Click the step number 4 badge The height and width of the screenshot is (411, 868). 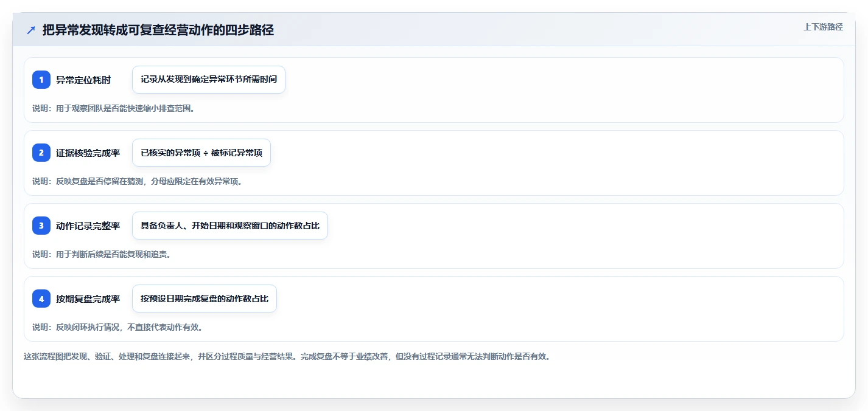pyautogui.click(x=41, y=299)
